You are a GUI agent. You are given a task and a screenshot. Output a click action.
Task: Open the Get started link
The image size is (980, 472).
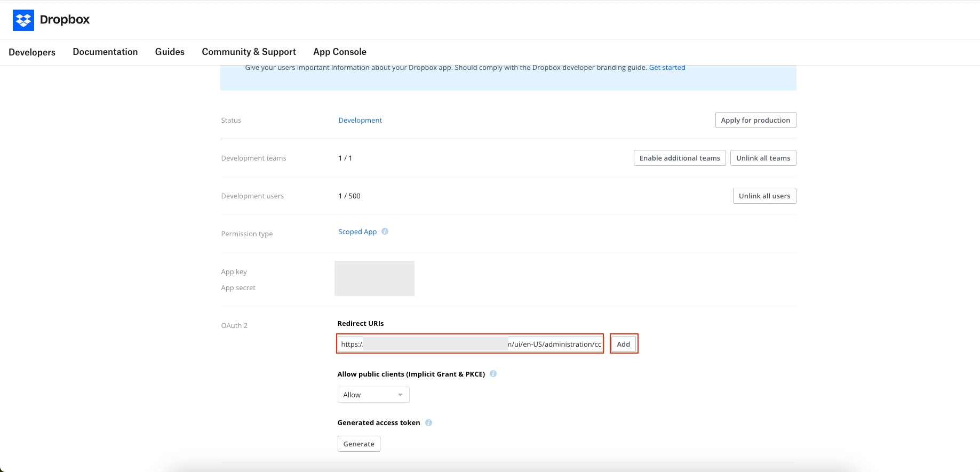coord(667,68)
